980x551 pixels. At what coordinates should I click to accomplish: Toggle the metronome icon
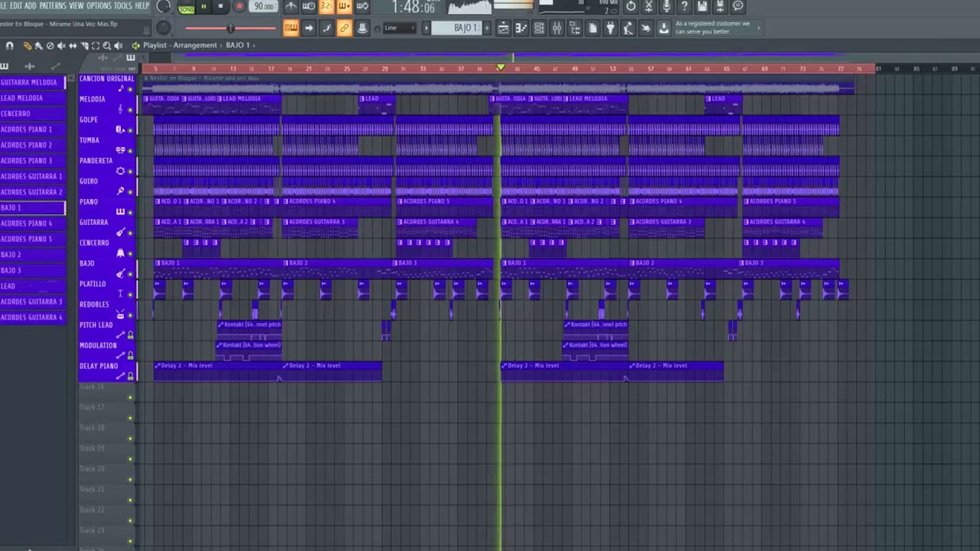[x=291, y=7]
